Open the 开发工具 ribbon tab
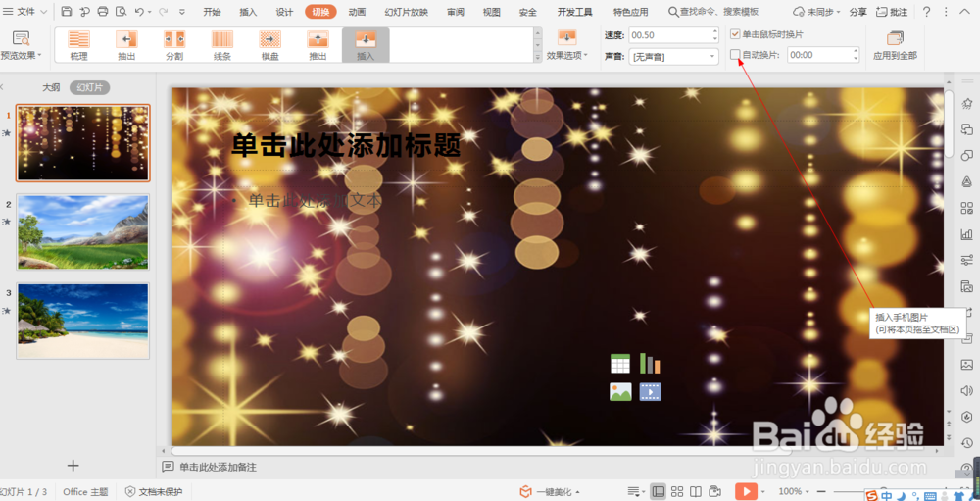This screenshot has height=501, width=980. pos(575,12)
